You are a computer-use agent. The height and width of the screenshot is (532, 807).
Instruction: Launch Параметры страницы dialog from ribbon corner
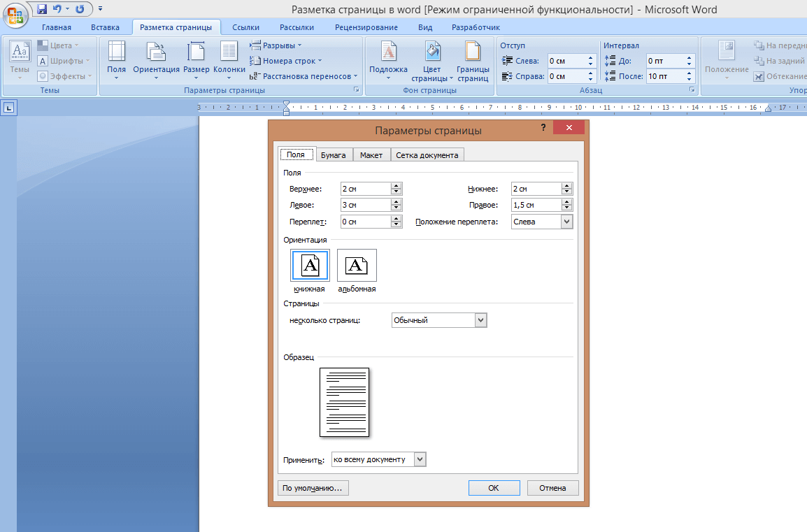coord(356,90)
